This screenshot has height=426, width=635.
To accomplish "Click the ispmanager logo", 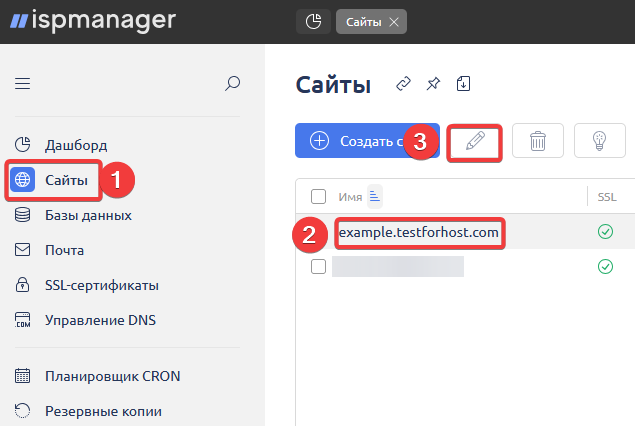I will pyautogui.click(x=92, y=20).
